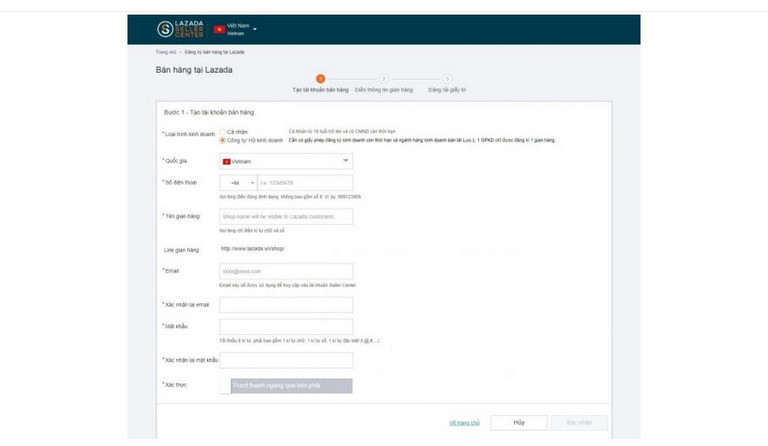Select the Công ty/ Hộ kinh doanh radio
The height and width of the screenshot is (446, 768).
click(x=223, y=141)
